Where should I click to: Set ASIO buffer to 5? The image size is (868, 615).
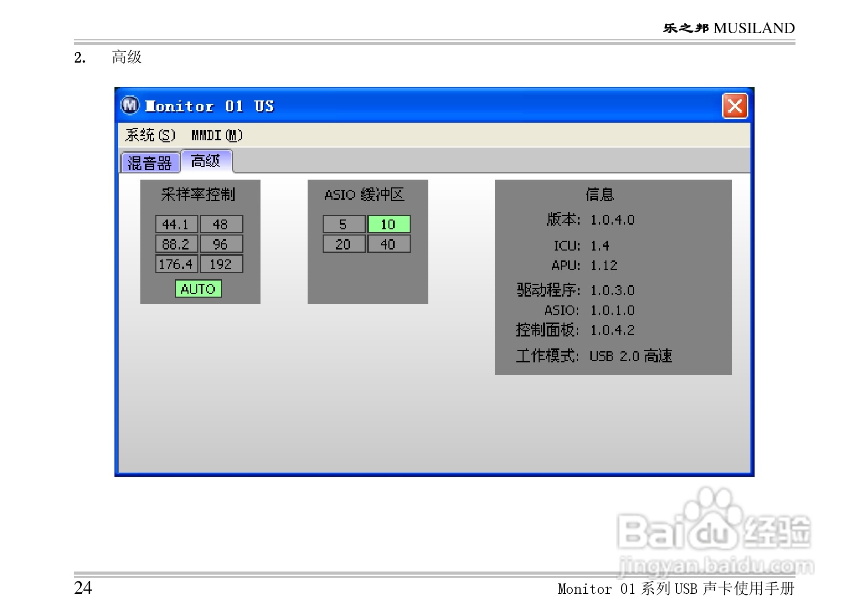pos(343,224)
